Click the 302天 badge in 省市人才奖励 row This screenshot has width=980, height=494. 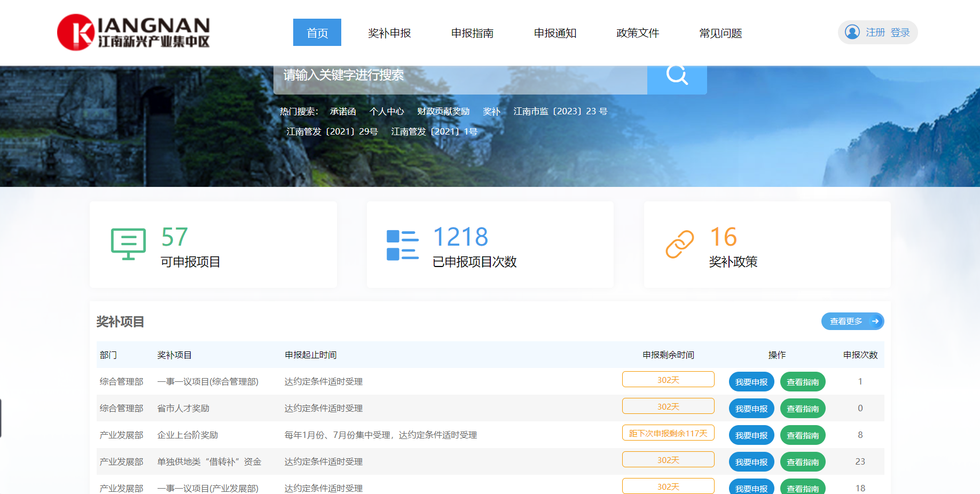click(668, 406)
